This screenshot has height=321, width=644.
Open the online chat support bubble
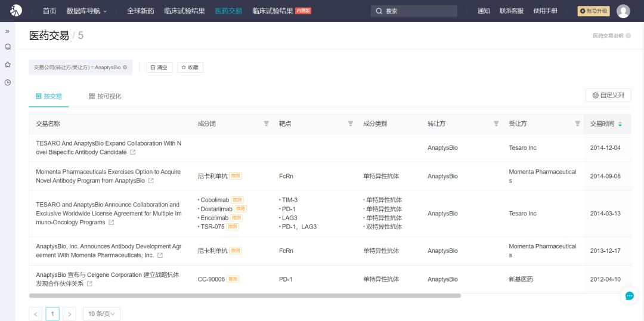coord(629,295)
